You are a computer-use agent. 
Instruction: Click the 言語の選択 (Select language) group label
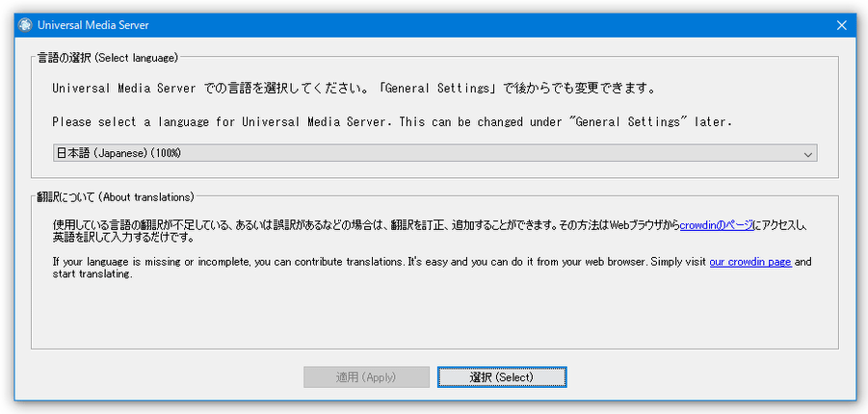(x=108, y=58)
